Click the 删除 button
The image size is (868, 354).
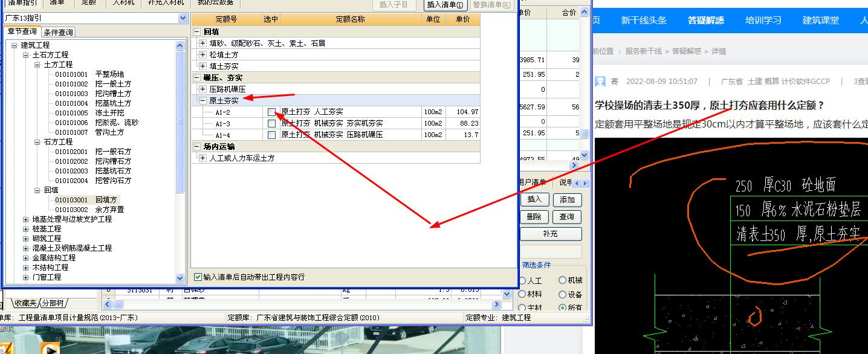[x=534, y=216]
